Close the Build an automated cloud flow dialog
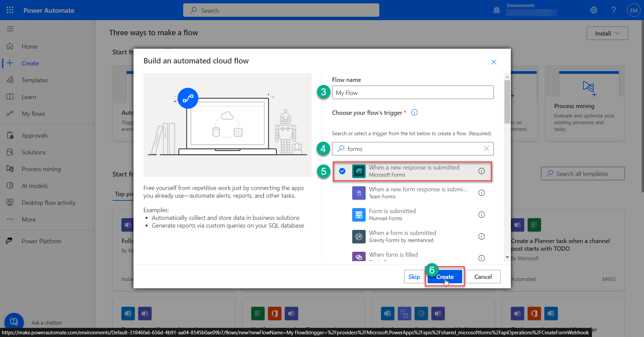The height and width of the screenshot is (337, 644). 494,62
